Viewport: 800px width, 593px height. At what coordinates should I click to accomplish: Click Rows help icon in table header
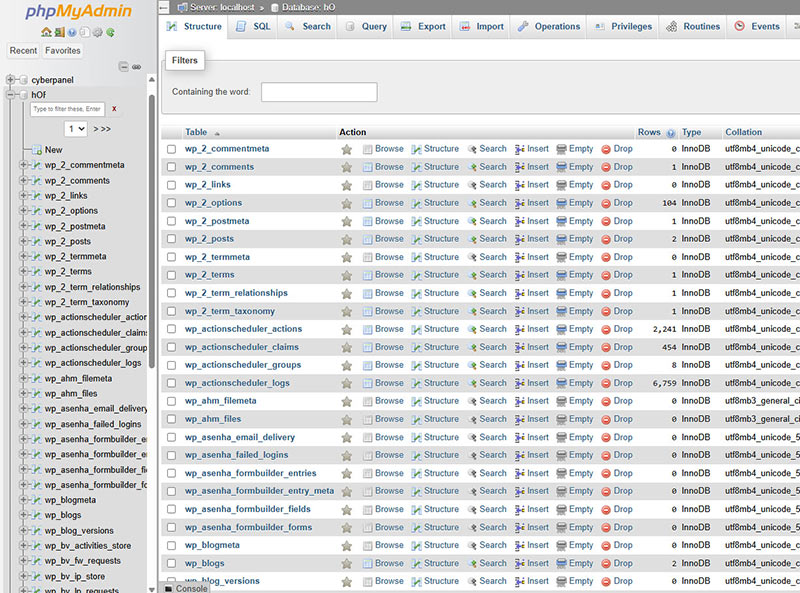pos(670,133)
